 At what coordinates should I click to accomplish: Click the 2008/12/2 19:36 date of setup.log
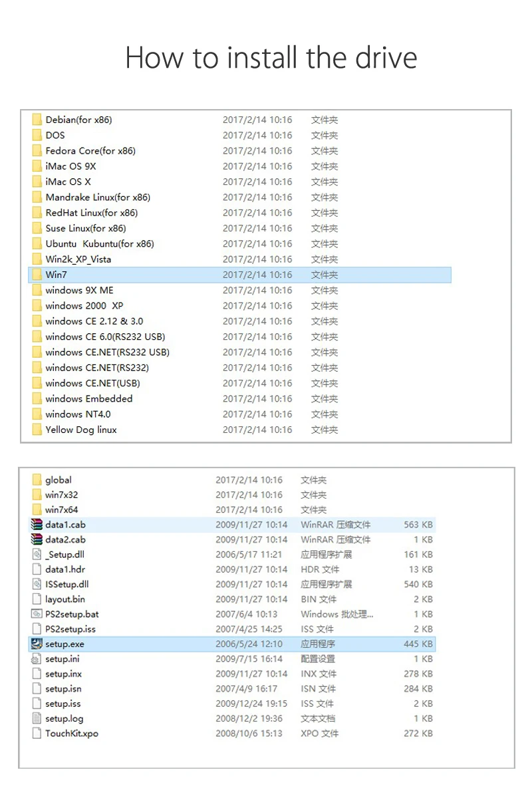[x=249, y=718]
